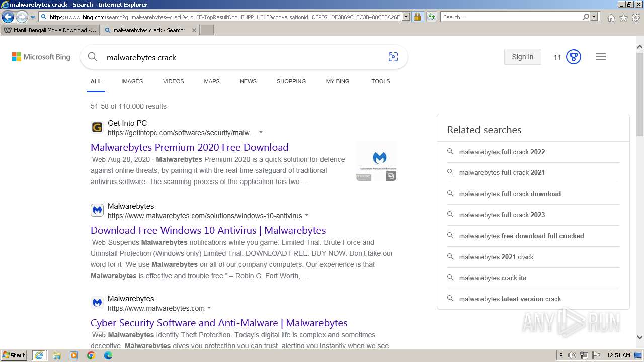Search related: malwarebytes free download full cracked
The height and width of the screenshot is (362, 644).
pyautogui.click(x=521, y=236)
